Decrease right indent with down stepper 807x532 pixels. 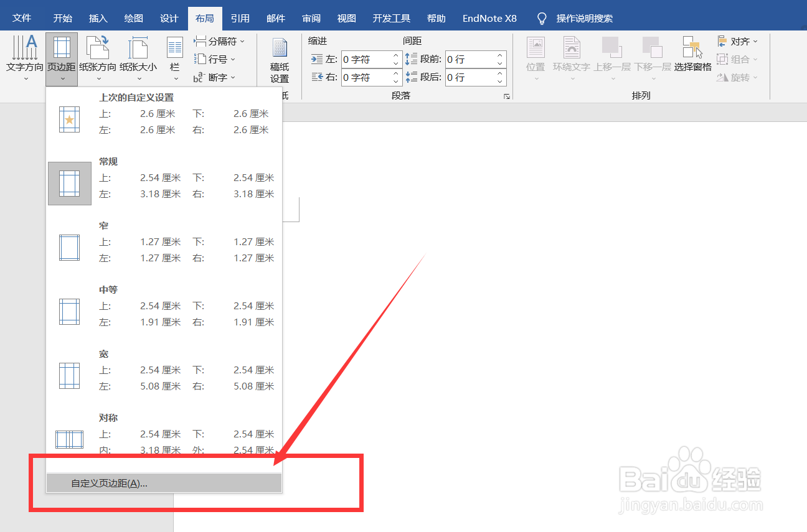click(396, 82)
